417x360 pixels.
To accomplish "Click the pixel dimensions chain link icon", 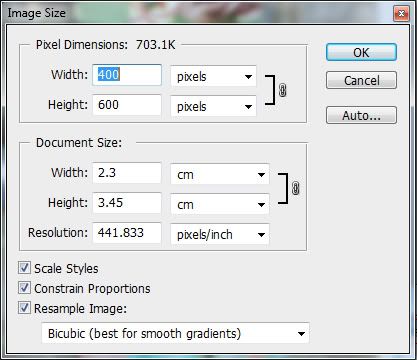I will coord(282,90).
